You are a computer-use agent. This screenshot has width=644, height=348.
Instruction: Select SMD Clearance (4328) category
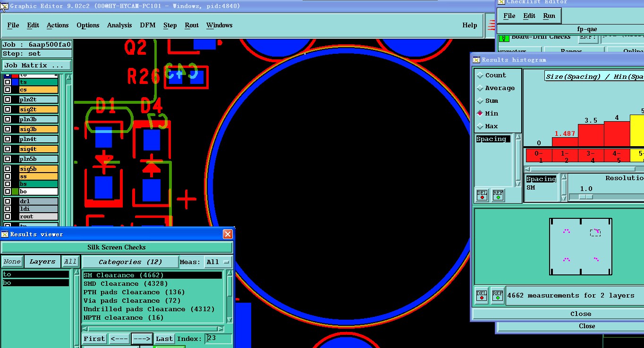152,284
